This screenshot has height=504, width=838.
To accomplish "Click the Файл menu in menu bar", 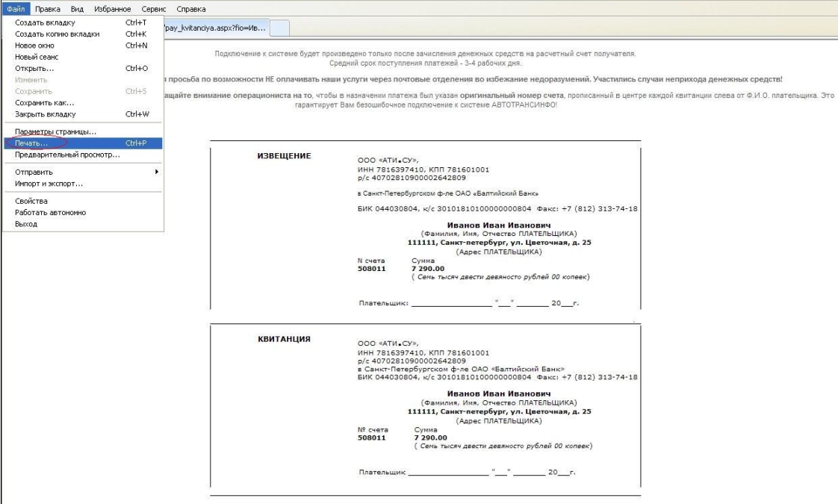I will [16, 9].
